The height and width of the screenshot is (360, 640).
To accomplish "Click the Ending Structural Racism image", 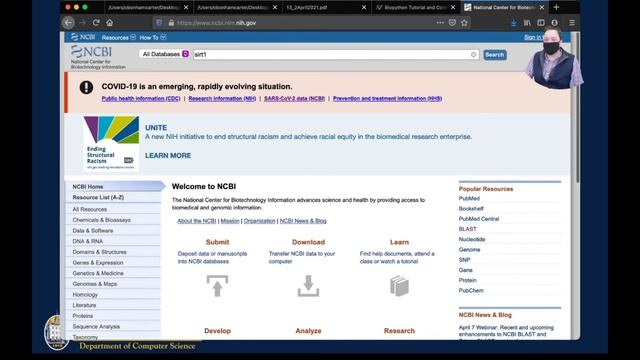I will 111,143.
